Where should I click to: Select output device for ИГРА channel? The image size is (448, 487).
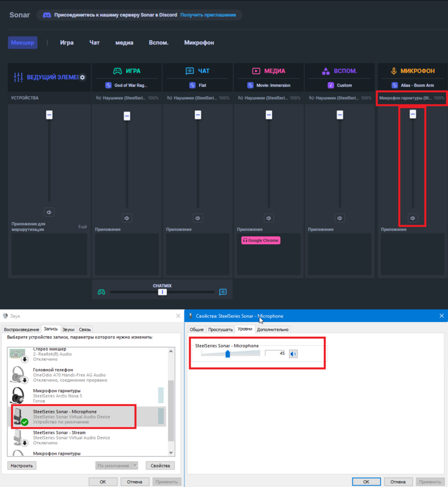point(127,98)
